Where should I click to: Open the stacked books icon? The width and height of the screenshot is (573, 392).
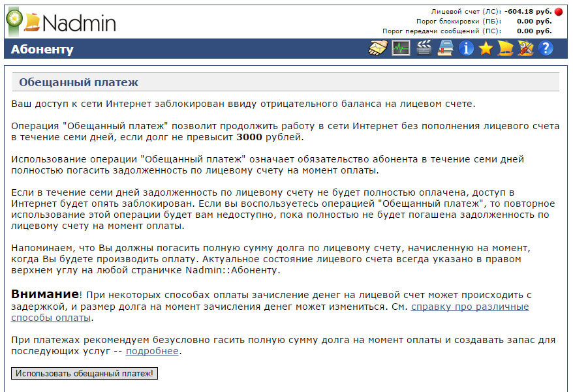pyautogui.click(x=446, y=48)
